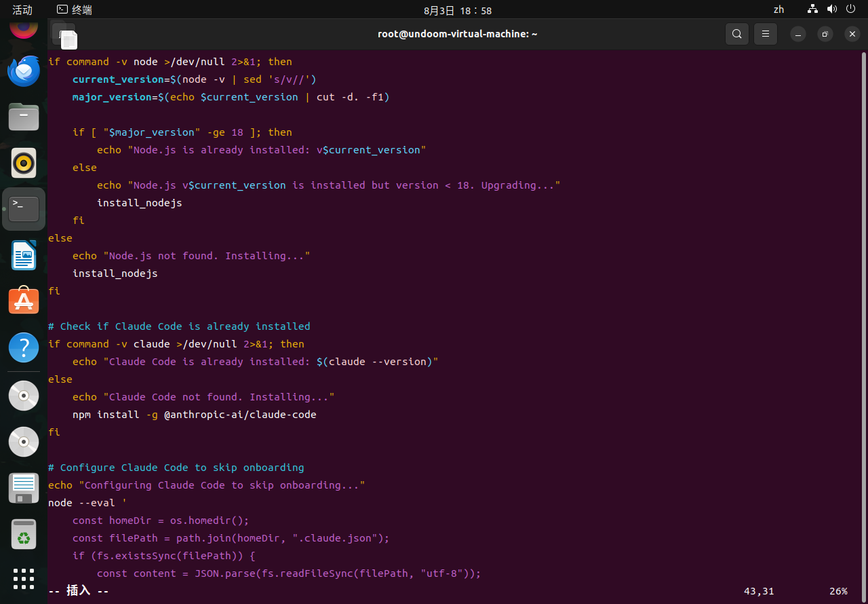This screenshot has height=604, width=868.
Task: Click the echo "Configuring Claude Code to skip onboarding..." line
Action: pos(207,485)
